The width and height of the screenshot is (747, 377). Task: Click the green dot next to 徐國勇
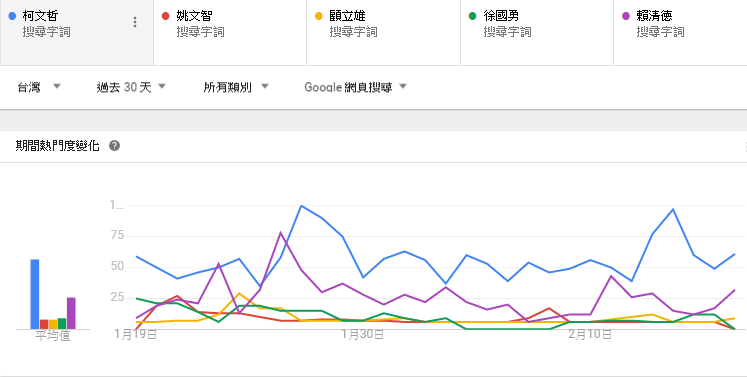point(473,16)
